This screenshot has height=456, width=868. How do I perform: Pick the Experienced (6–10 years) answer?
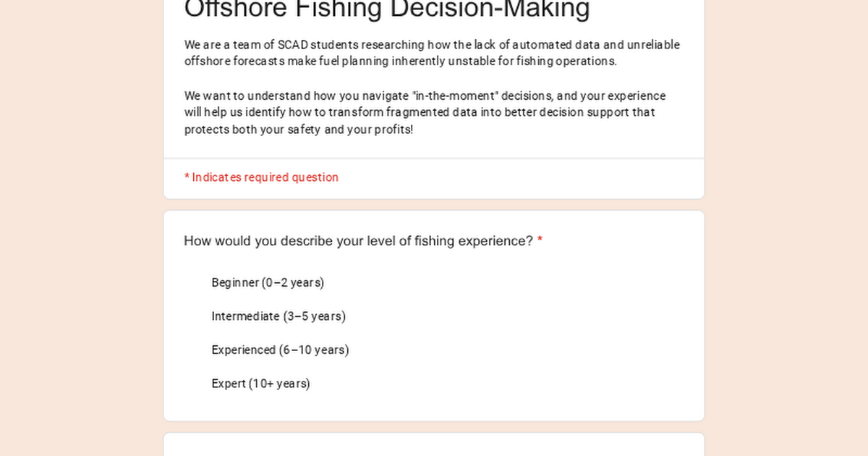point(279,350)
